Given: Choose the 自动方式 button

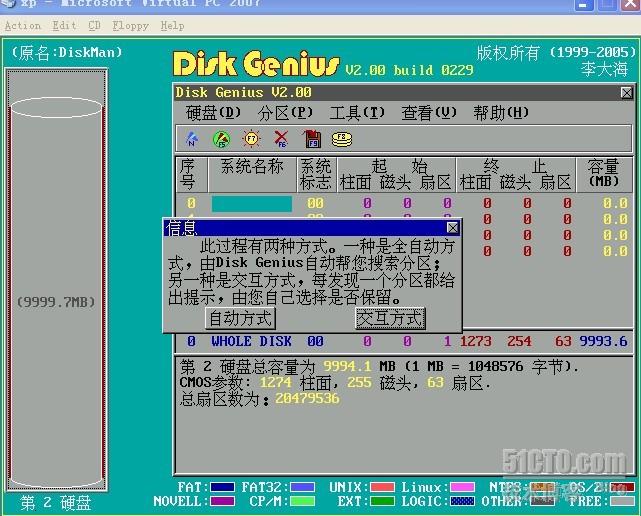Looking at the screenshot, I should [x=240, y=319].
